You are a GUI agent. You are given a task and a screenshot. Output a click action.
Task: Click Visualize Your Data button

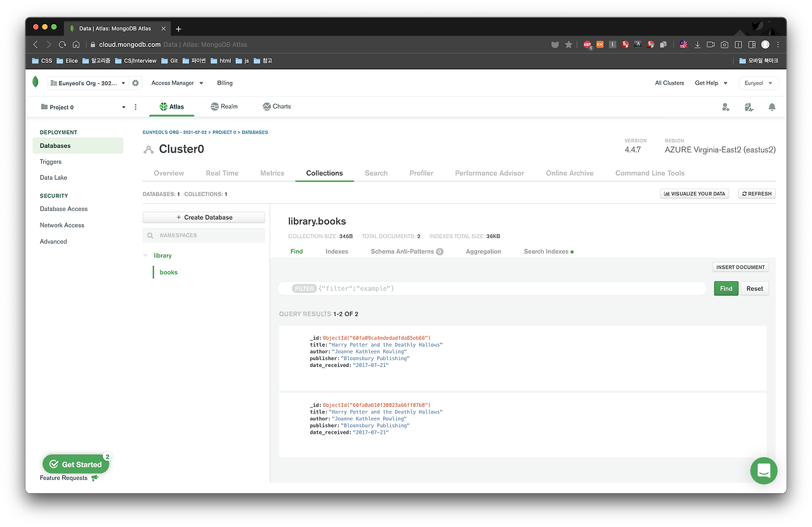[695, 194]
